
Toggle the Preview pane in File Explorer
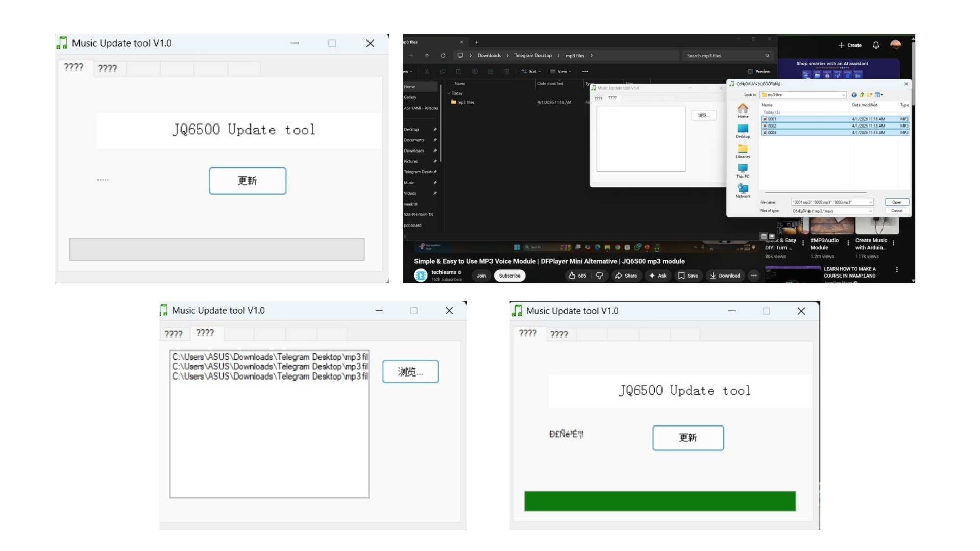[x=758, y=72]
